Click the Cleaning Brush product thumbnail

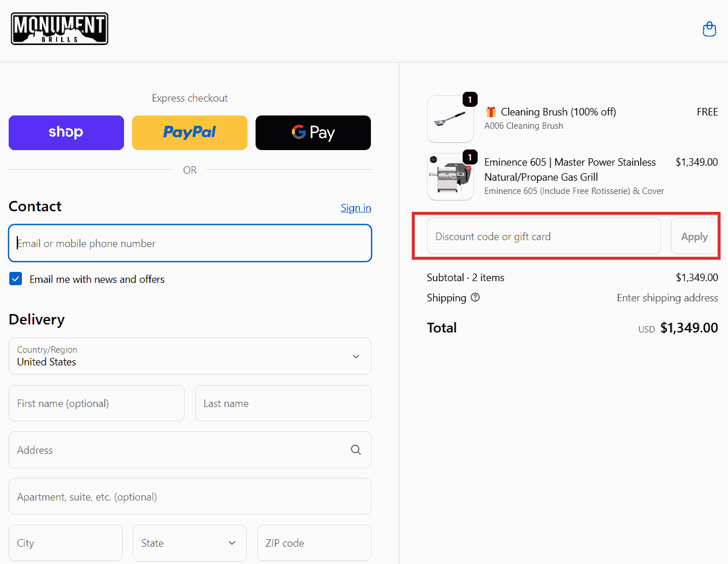click(x=450, y=119)
